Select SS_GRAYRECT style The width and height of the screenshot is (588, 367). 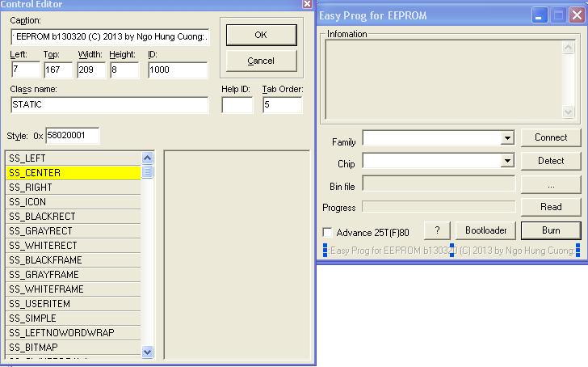click(x=73, y=231)
